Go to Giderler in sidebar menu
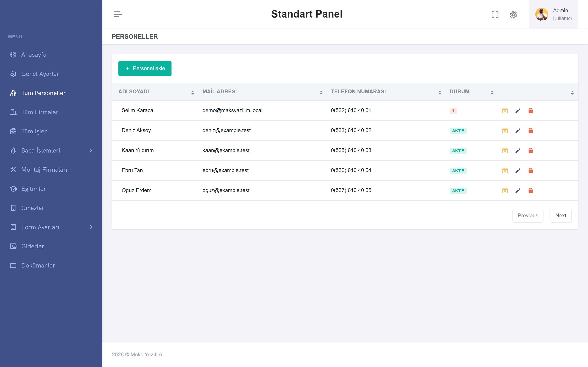 coord(32,246)
